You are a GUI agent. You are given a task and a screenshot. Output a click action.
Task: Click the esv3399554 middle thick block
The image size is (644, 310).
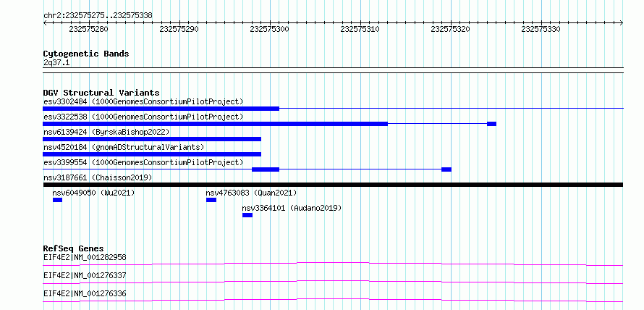click(x=266, y=169)
